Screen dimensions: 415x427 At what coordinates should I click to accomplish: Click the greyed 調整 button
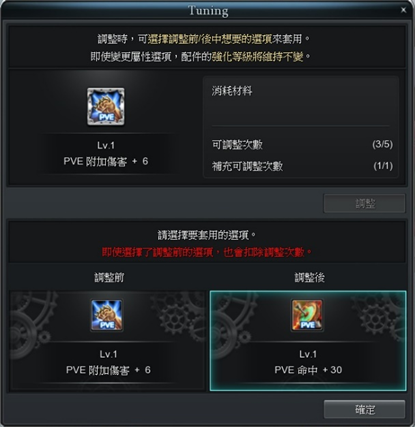click(x=365, y=203)
